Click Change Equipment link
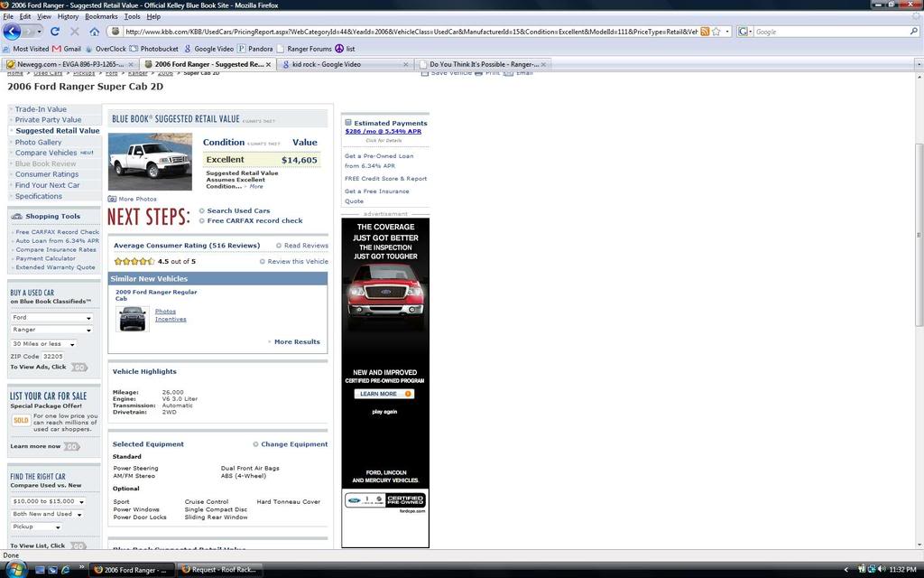The width and height of the screenshot is (924, 578). click(294, 444)
